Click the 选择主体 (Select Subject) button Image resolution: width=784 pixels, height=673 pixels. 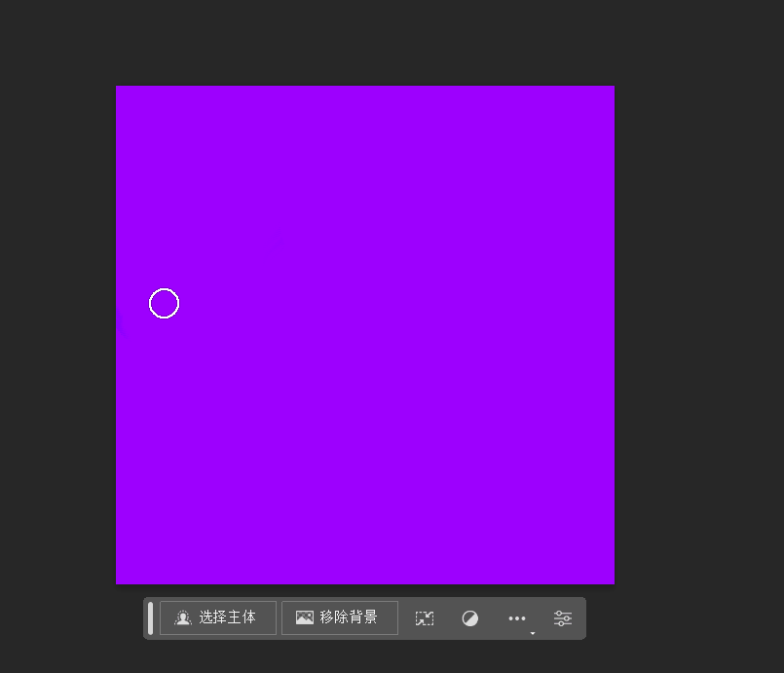[218, 617]
